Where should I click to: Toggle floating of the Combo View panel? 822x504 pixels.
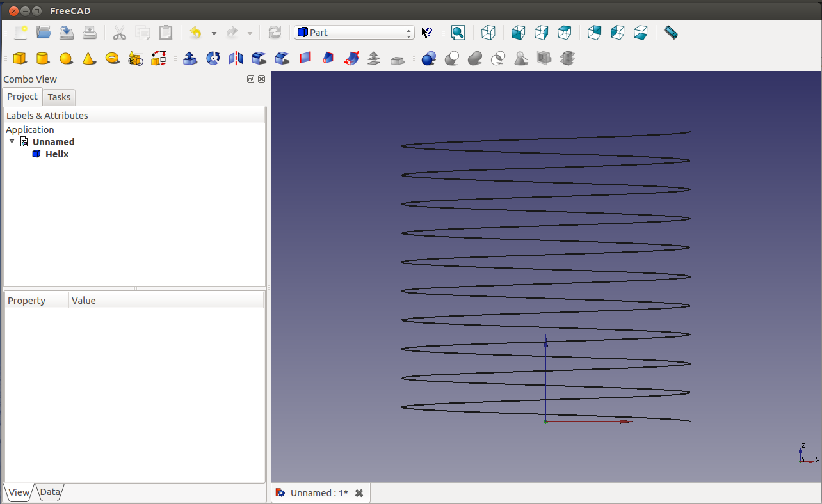pyautogui.click(x=251, y=79)
